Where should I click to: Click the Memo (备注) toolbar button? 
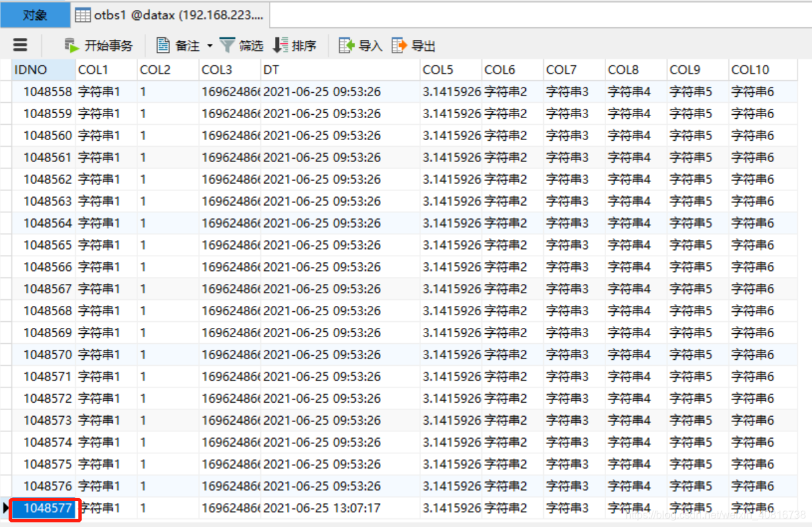(178, 45)
